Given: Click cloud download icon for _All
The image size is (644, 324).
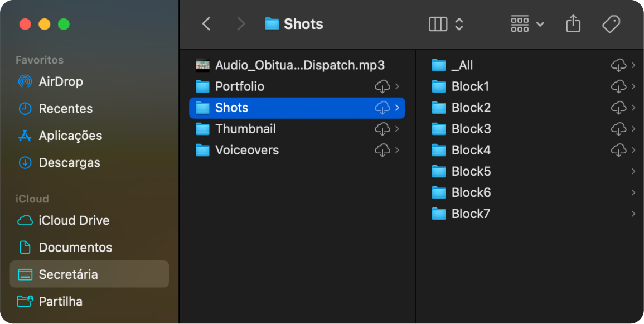Looking at the screenshot, I should click(618, 65).
